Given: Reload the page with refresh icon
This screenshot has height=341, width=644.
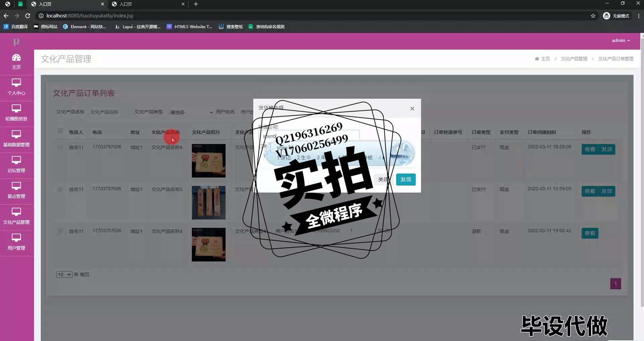Looking at the screenshot, I should [28, 16].
